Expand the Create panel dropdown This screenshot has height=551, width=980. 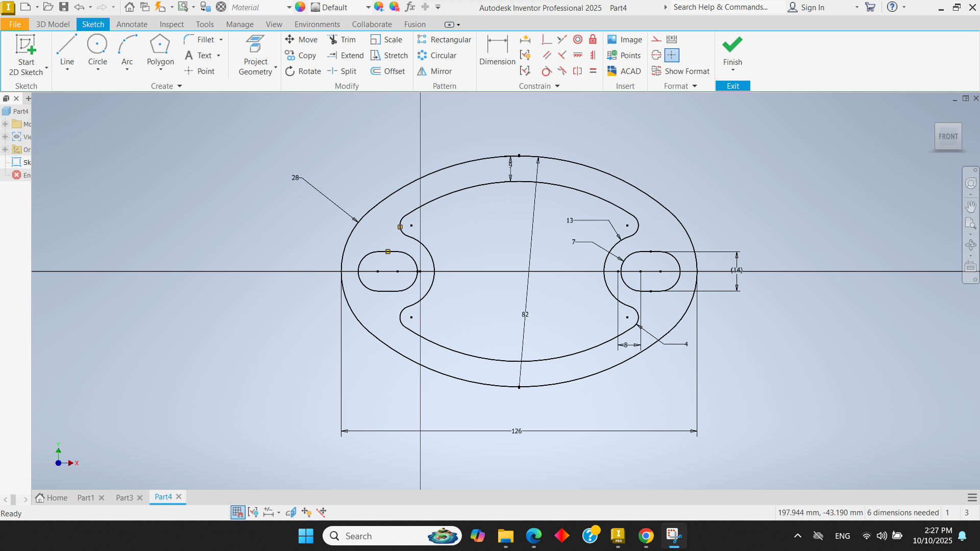tap(180, 86)
